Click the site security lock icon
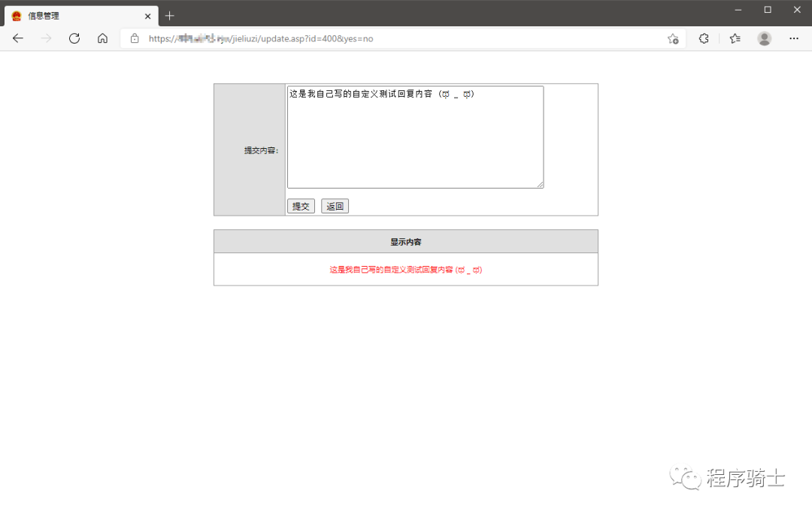812x514 pixels. click(134, 38)
